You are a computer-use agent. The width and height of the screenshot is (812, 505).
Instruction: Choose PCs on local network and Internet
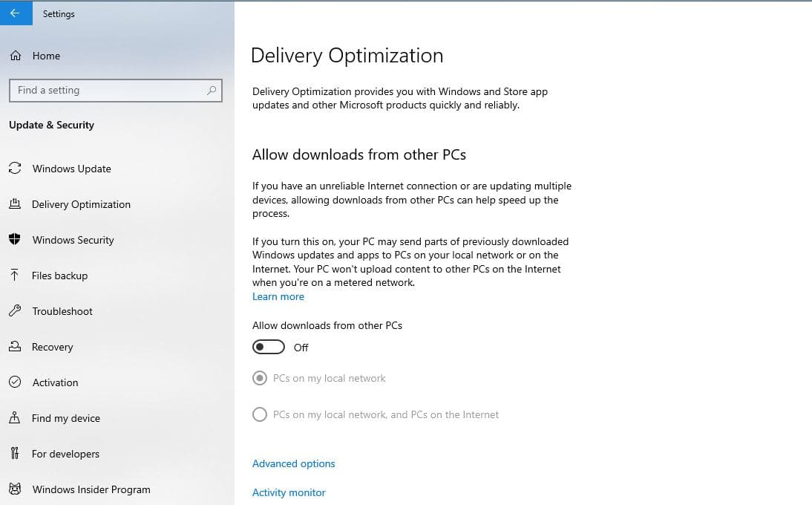pyautogui.click(x=259, y=414)
